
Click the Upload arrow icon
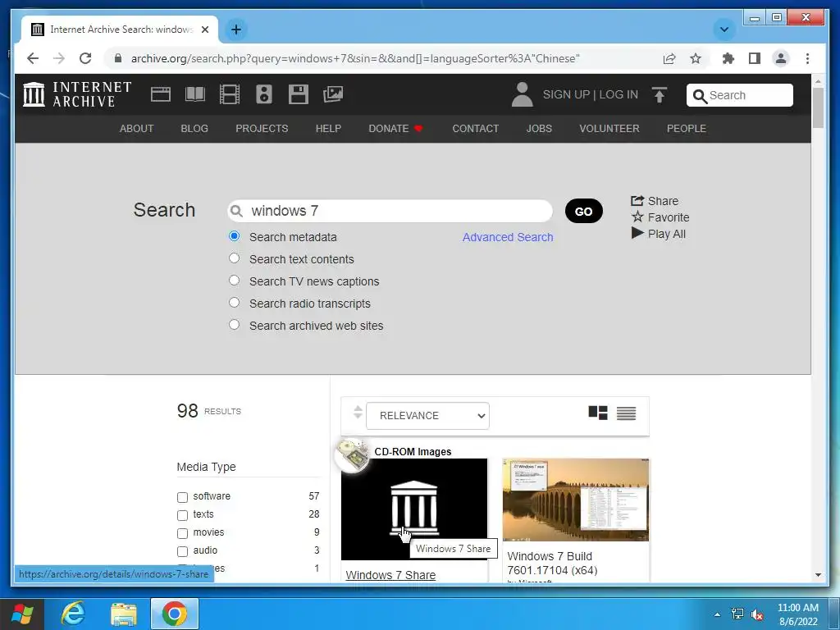[660, 95]
